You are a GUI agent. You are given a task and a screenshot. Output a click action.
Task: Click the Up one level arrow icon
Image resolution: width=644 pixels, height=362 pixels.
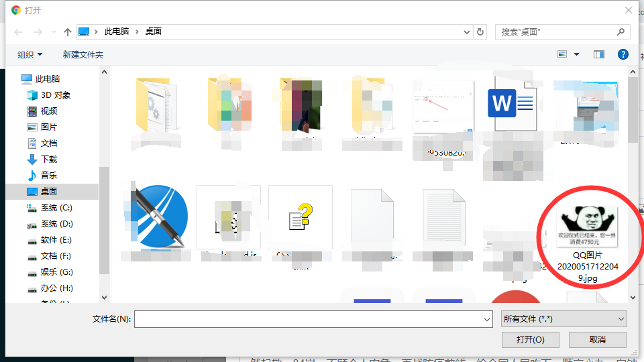click(68, 32)
